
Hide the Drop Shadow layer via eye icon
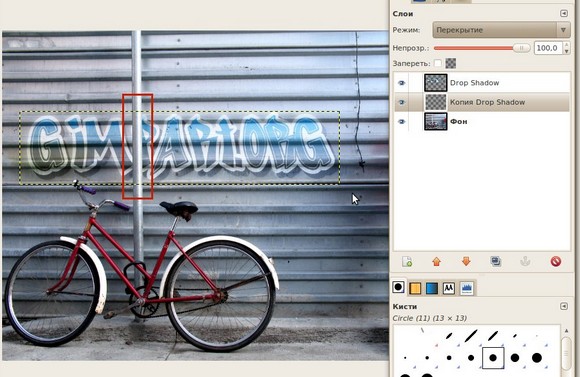tap(402, 83)
